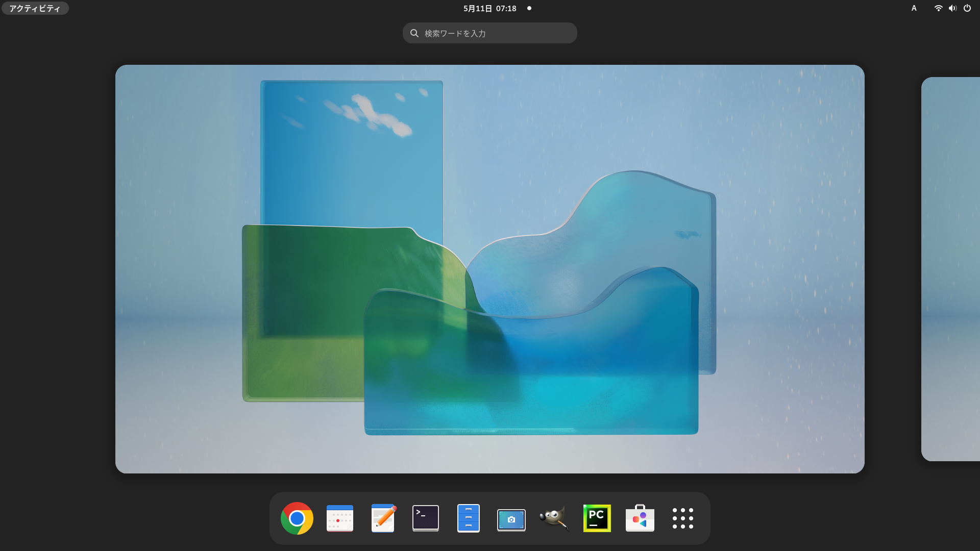980x551 pixels.
Task: Open the power menu icon
Action: [967, 8]
